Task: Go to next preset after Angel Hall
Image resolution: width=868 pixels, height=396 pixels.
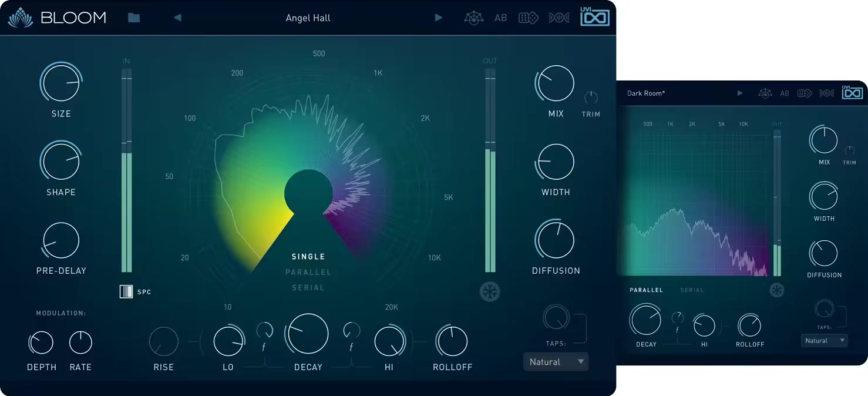Action: (438, 18)
